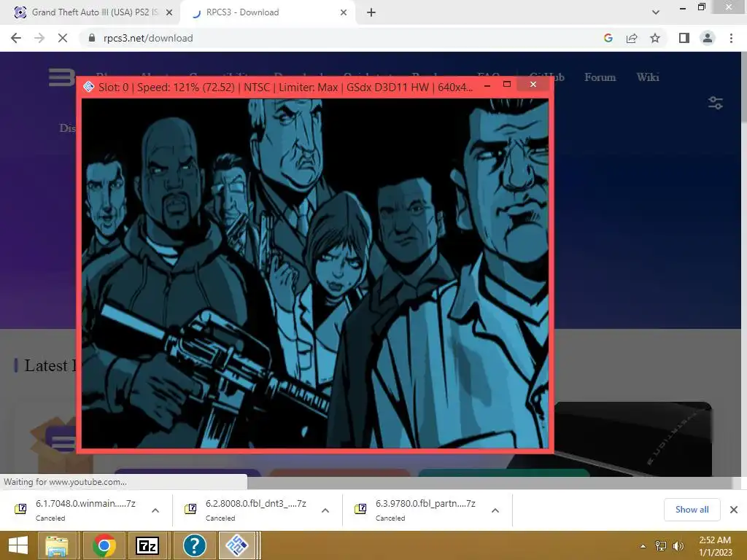View site information via the lock icon
747x560 pixels.
[x=92, y=38]
